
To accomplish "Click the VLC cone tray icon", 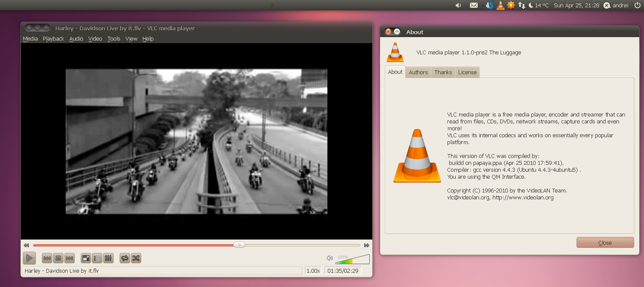I will coord(501,5).
